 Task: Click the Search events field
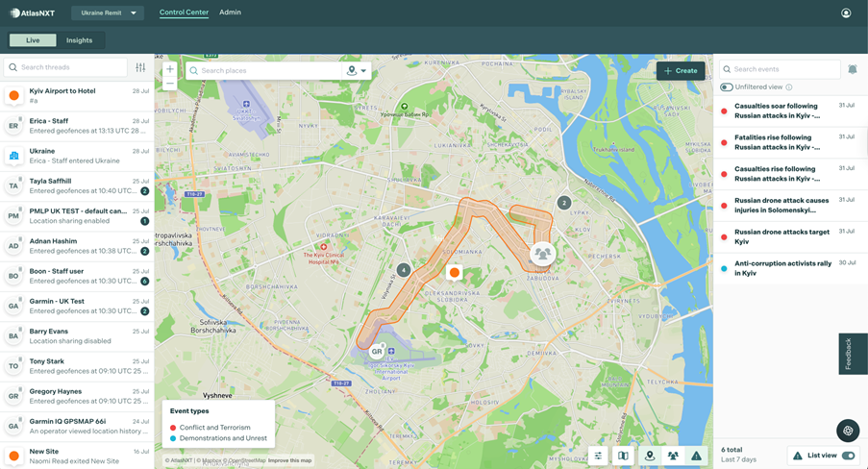pos(780,69)
